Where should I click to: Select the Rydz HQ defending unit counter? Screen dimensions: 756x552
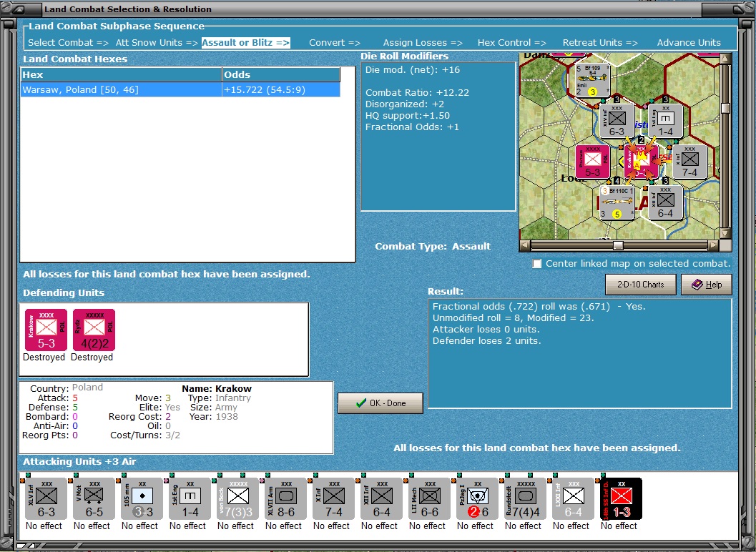click(94, 330)
